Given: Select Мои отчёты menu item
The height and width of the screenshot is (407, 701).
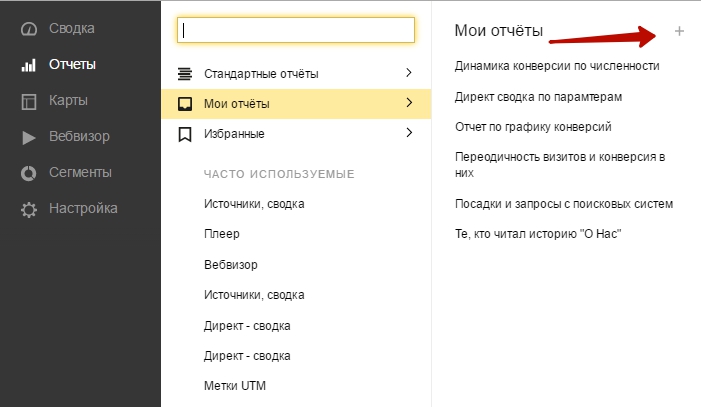Looking at the screenshot, I should 296,104.
